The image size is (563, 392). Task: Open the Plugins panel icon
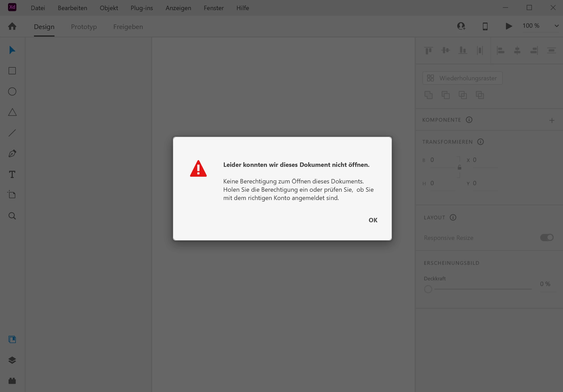click(12, 381)
